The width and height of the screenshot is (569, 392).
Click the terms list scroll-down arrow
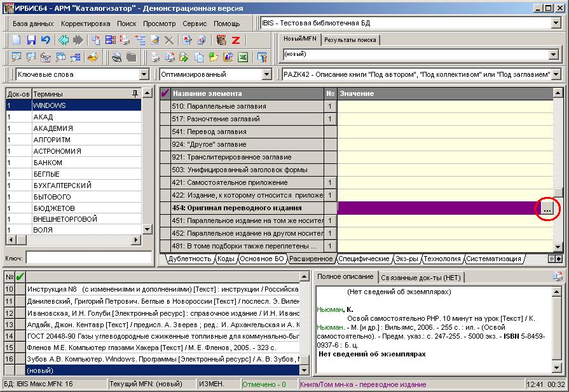[147, 229]
